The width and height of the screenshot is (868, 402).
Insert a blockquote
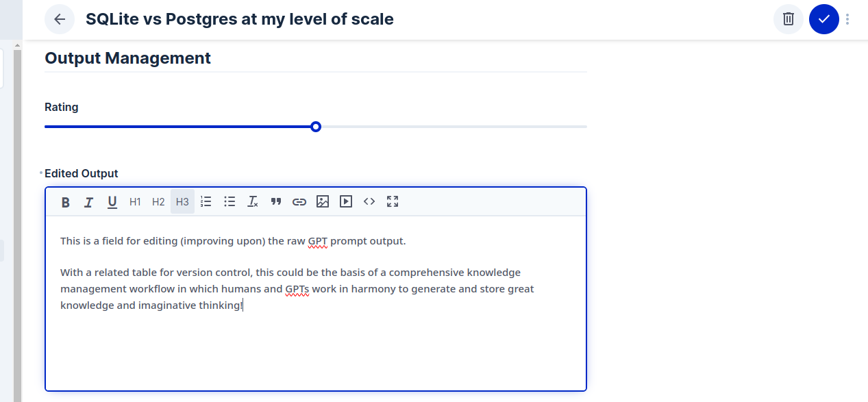pyautogui.click(x=276, y=202)
